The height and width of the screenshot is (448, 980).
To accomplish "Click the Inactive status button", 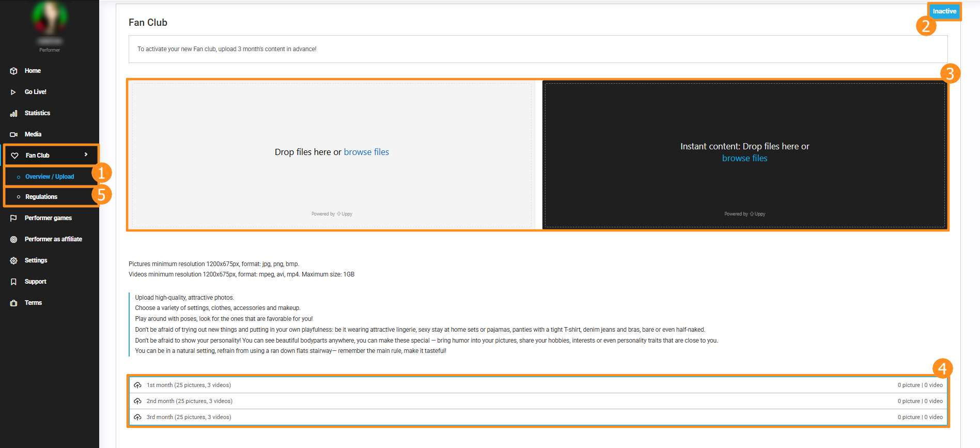I will coord(944,11).
